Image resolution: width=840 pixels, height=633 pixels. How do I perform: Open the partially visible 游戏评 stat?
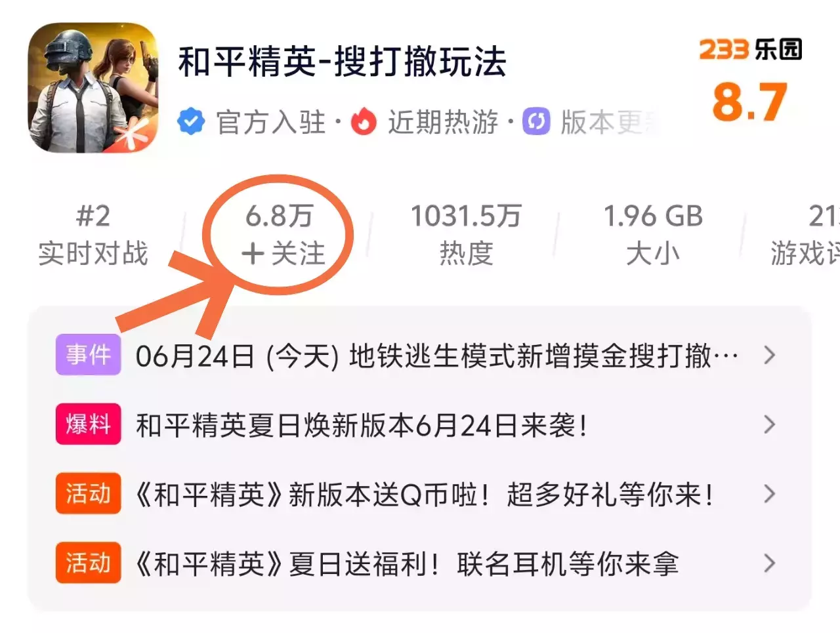coord(806,234)
